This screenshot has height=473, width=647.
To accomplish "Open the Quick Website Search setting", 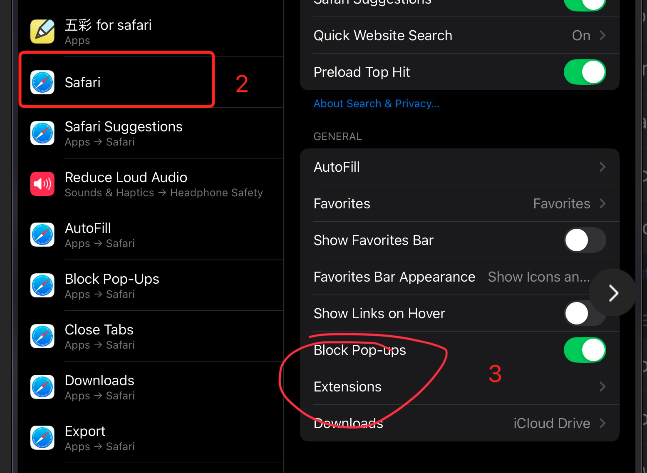I will (460, 35).
